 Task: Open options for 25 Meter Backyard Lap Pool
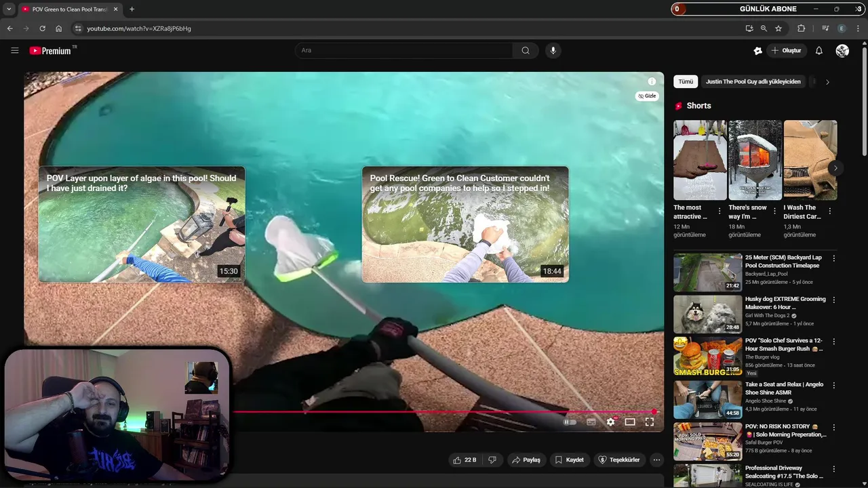tap(834, 258)
